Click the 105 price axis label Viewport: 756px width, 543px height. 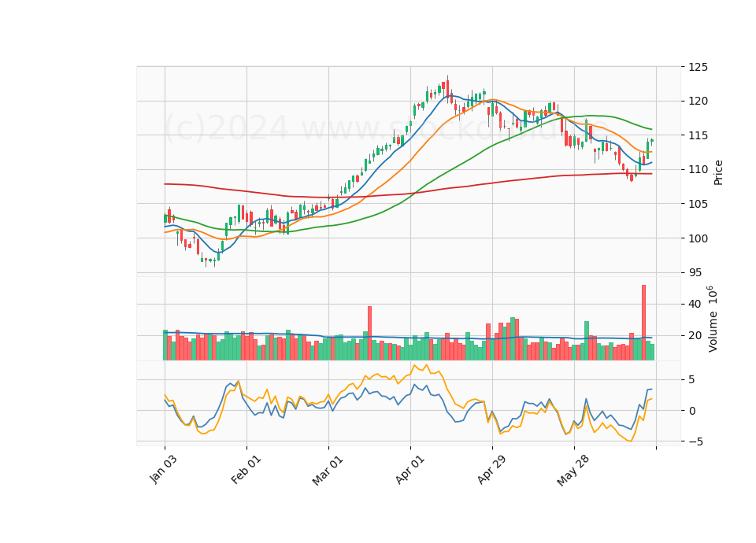point(699,204)
